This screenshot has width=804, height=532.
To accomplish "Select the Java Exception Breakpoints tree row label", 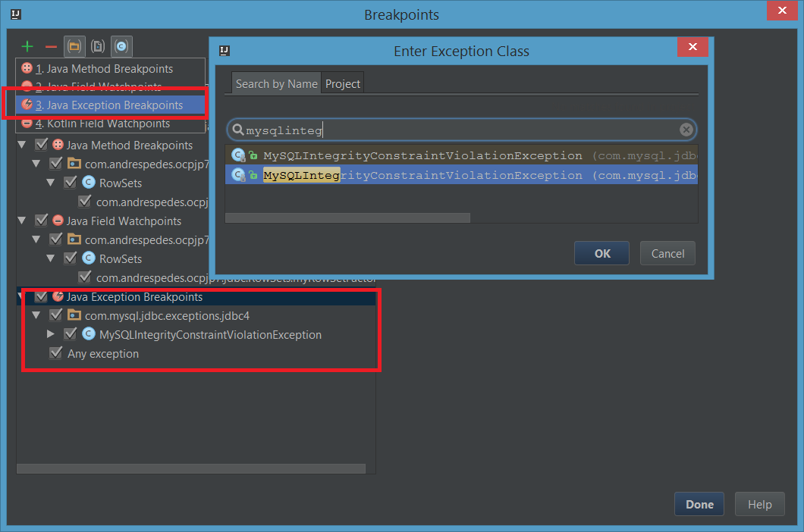I will (134, 296).
